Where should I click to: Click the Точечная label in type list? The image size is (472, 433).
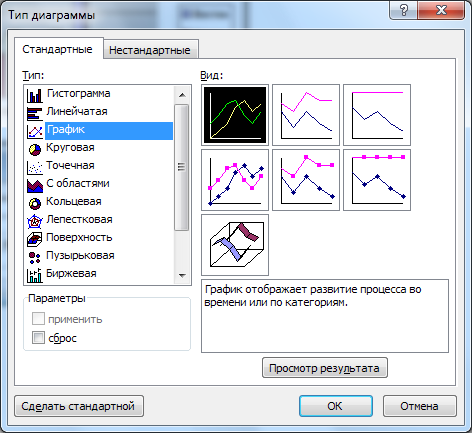(70, 165)
